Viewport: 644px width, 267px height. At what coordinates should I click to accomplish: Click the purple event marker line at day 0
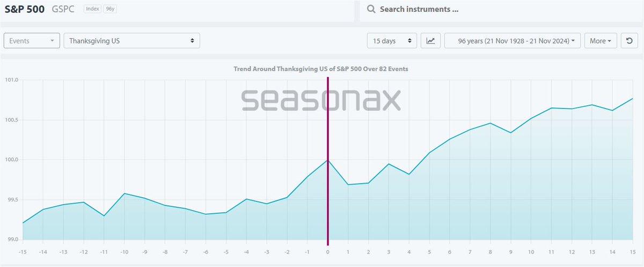(327, 161)
